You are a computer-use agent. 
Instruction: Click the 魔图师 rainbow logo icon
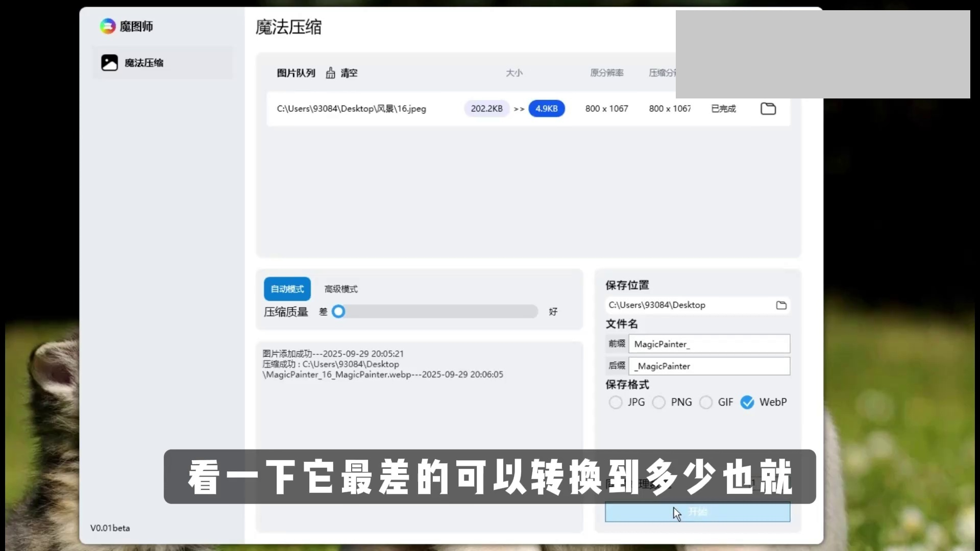point(108,26)
